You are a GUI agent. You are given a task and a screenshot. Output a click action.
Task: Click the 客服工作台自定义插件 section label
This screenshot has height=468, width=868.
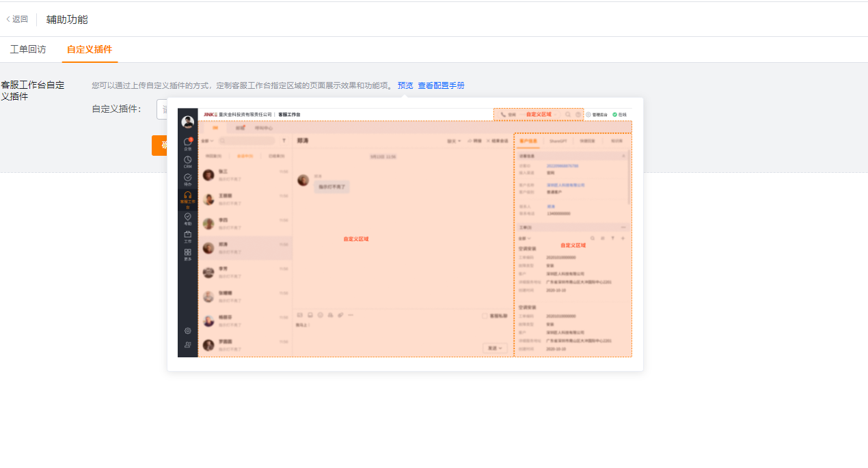[x=33, y=91]
